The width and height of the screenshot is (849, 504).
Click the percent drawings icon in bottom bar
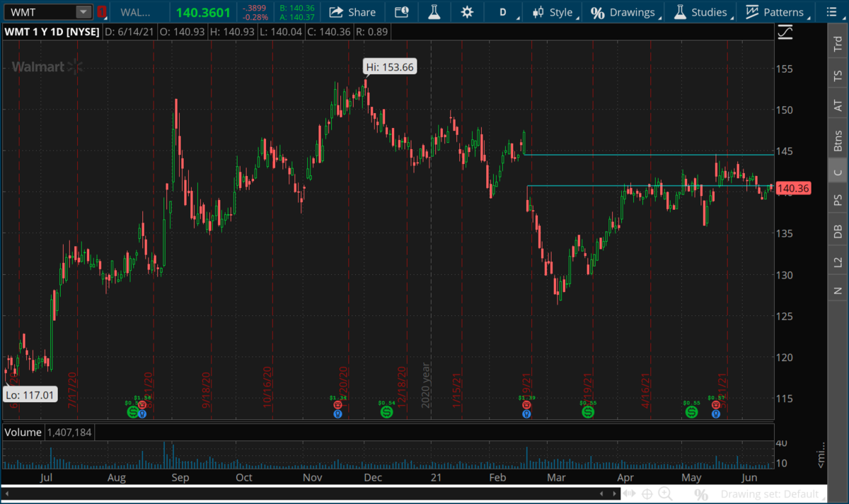pyautogui.click(x=700, y=494)
